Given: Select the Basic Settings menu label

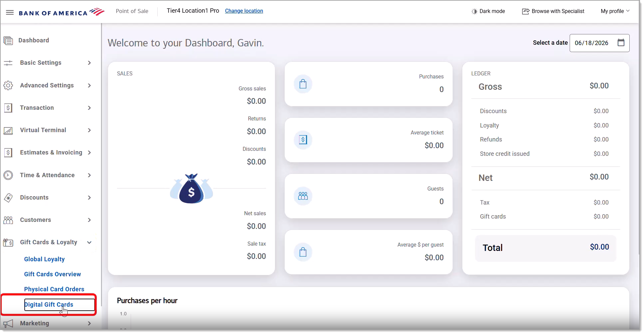Looking at the screenshot, I should pyautogui.click(x=41, y=63).
